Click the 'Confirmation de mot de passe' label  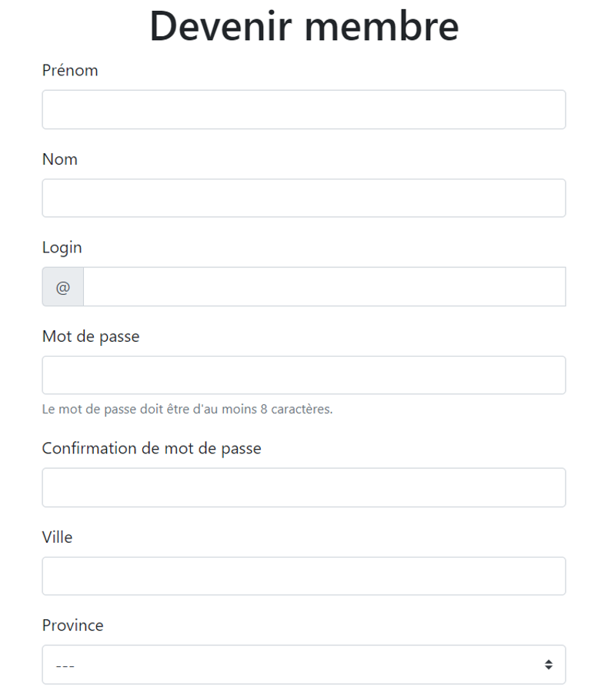152,448
